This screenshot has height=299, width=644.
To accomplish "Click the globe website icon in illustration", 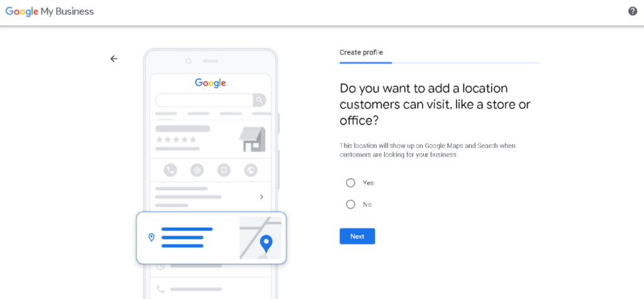I will pyautogui.click(x=250, y=170).
